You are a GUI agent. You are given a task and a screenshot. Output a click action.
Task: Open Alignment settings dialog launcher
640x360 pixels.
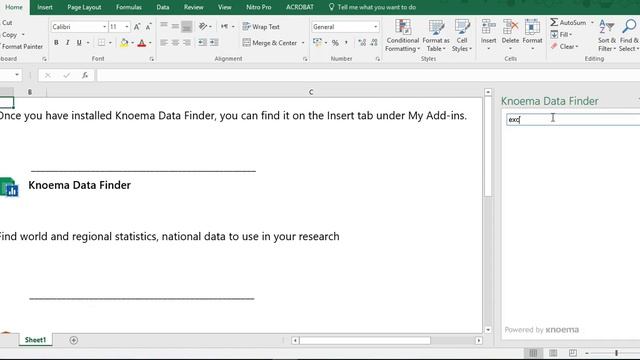[305, 59]
